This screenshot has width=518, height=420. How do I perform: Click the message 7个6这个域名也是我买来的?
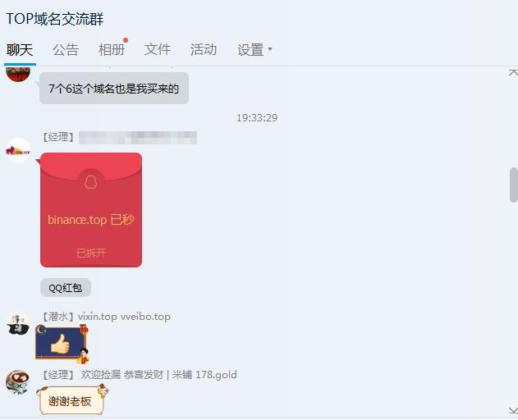pyautogui.click(x=113, y=89)
